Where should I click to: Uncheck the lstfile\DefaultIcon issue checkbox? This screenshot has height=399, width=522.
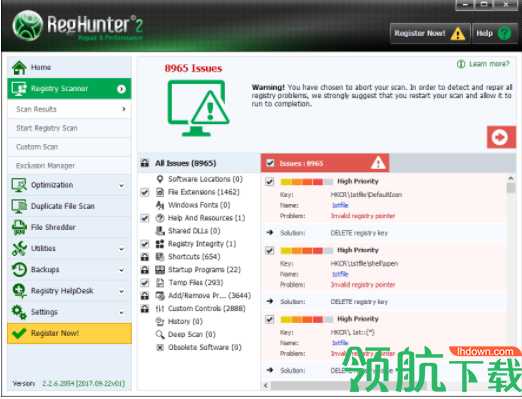[269, 182]
